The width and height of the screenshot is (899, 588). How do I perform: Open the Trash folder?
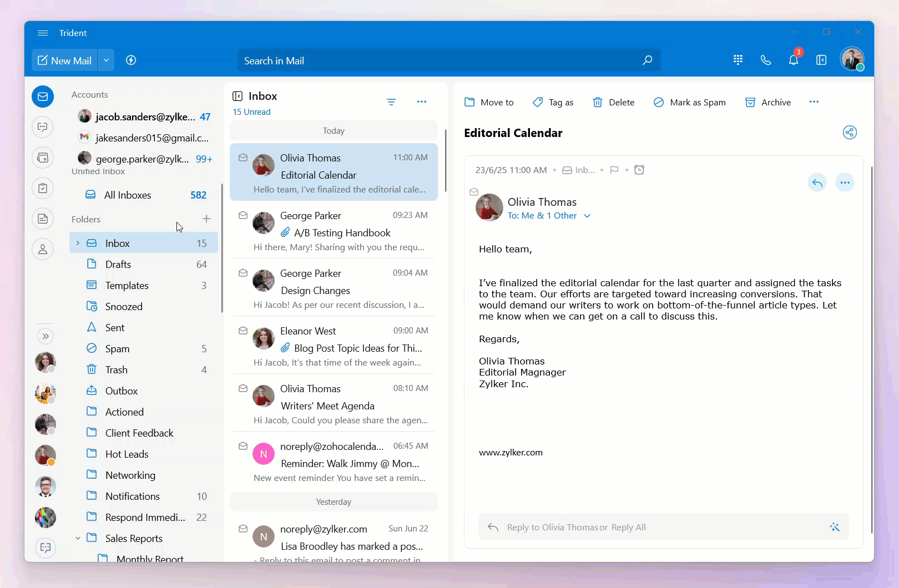[144, 369]
